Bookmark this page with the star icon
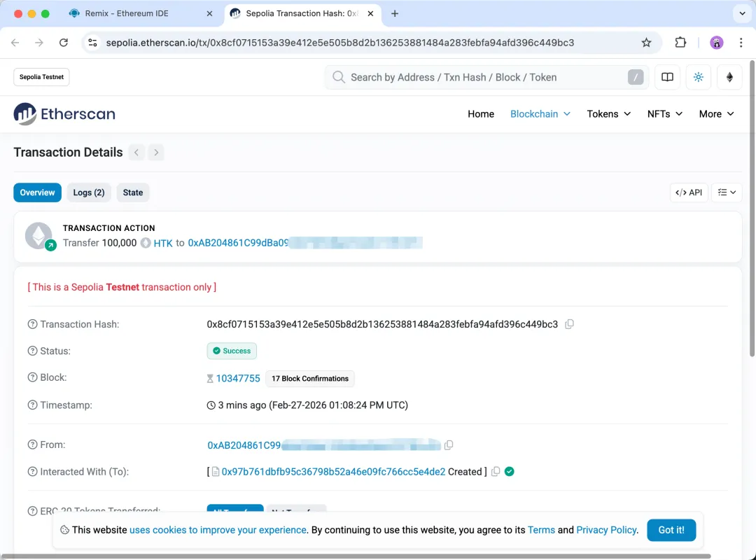The width and height of the screenshot is (756, 560). [x=647, y=43]
